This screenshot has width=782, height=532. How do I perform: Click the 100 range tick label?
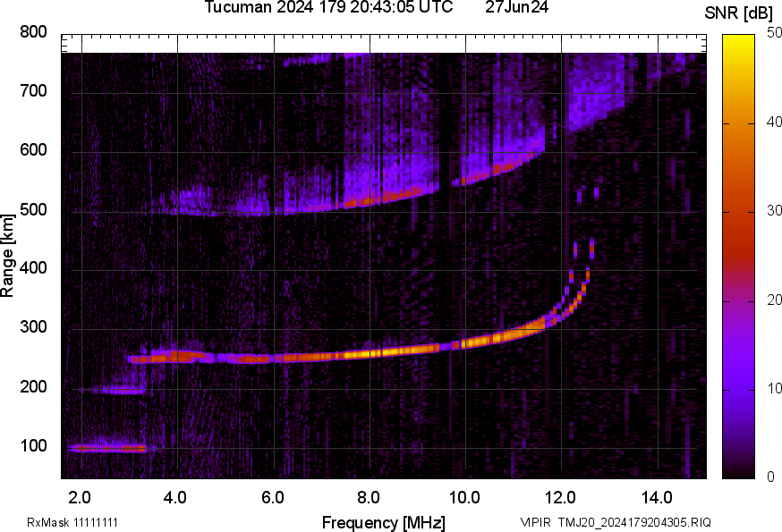tap(34, 446)
